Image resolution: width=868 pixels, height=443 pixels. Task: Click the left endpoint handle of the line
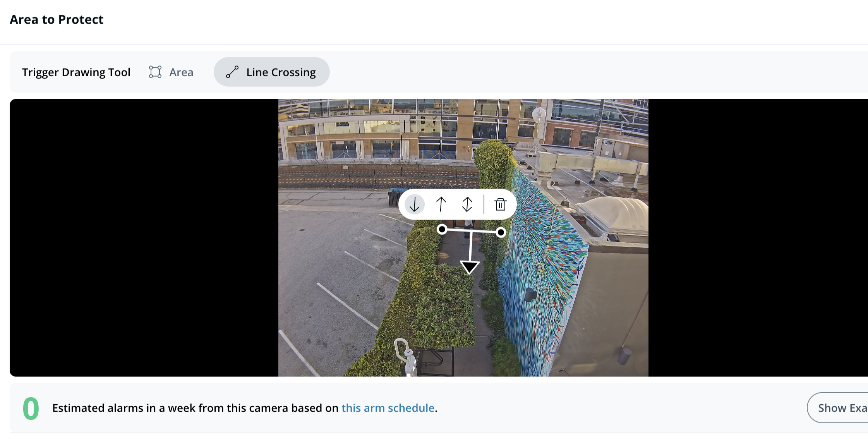pyautogui.click(x=442, y=229)
